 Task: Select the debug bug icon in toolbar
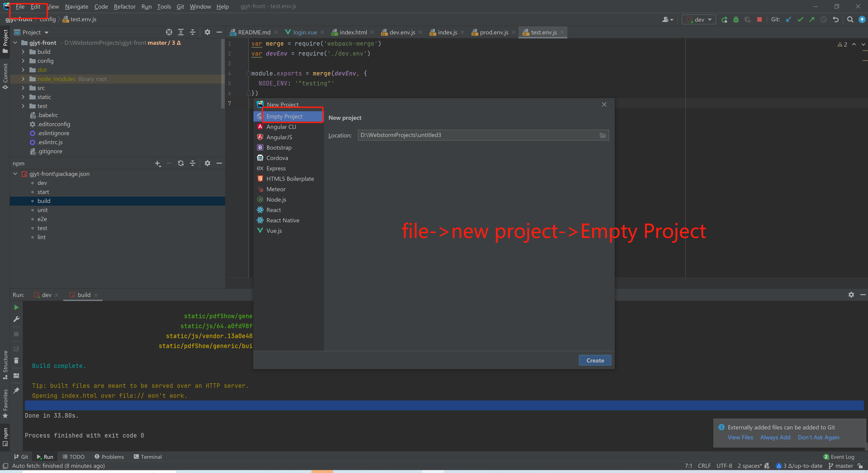point(736,19)
